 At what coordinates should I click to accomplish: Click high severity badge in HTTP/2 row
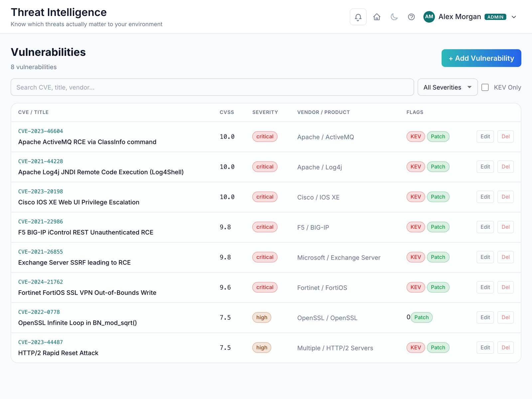(x=262, y=348)
